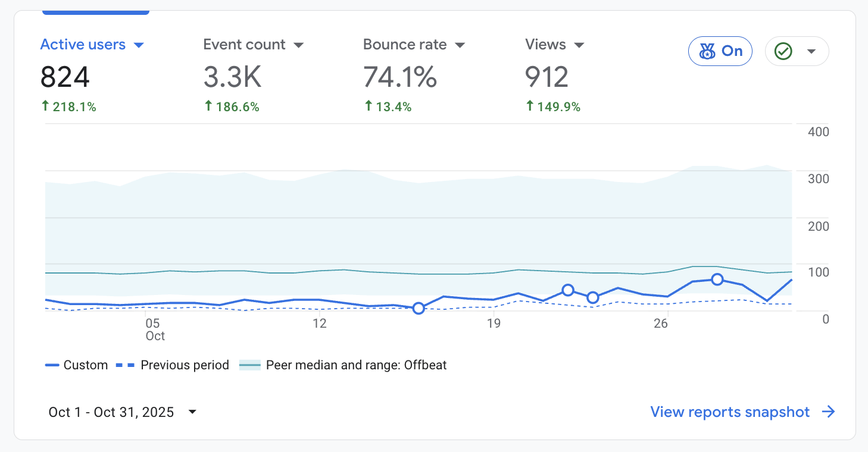Click the View reports snapshot link
The width and height of the screenshot is (868, 452).
click(730, 412)
